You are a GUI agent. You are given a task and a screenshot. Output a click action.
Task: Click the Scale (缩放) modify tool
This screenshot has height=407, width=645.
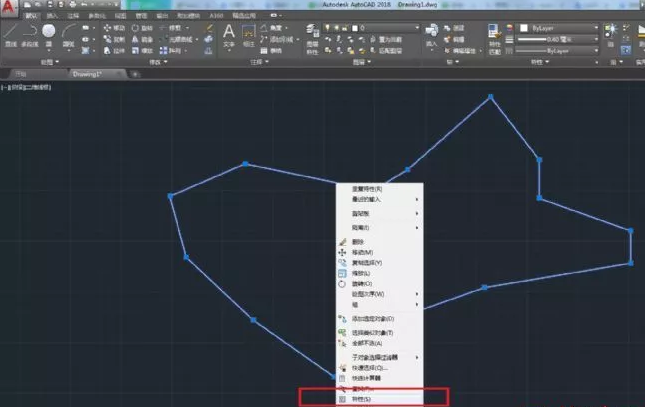[x=142, y=51]
